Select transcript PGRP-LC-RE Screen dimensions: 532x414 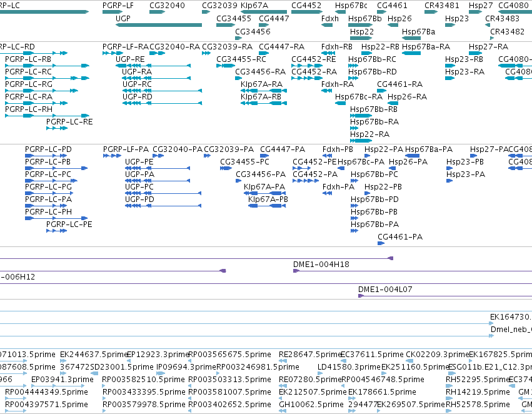coord(57,128)
